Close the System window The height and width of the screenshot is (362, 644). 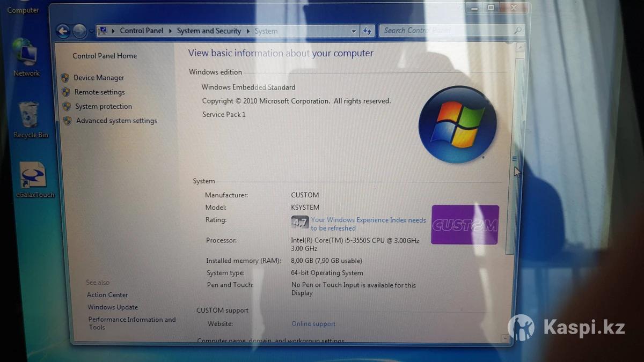click(x=514, y=8)
